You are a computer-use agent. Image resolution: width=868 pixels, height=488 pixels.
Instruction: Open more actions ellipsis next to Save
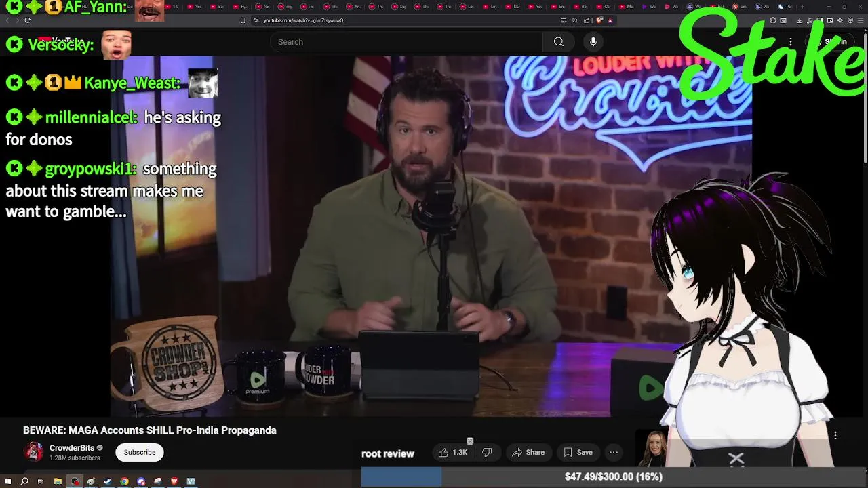[x=614, y=452]
